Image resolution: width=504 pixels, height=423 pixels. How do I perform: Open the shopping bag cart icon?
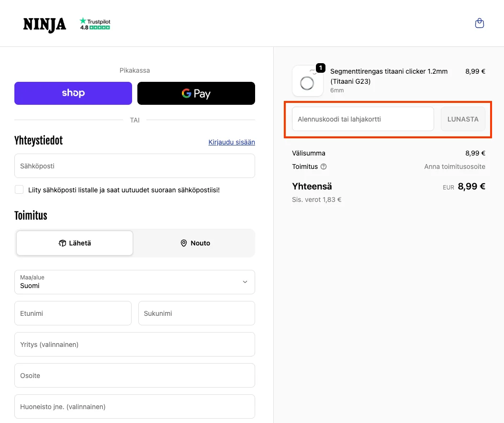point(479,23)
